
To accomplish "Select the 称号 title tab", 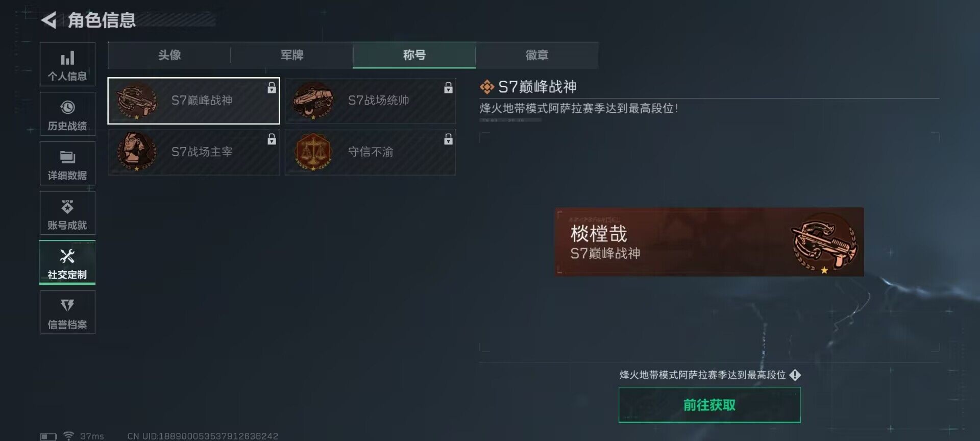I will click(414, 55).
